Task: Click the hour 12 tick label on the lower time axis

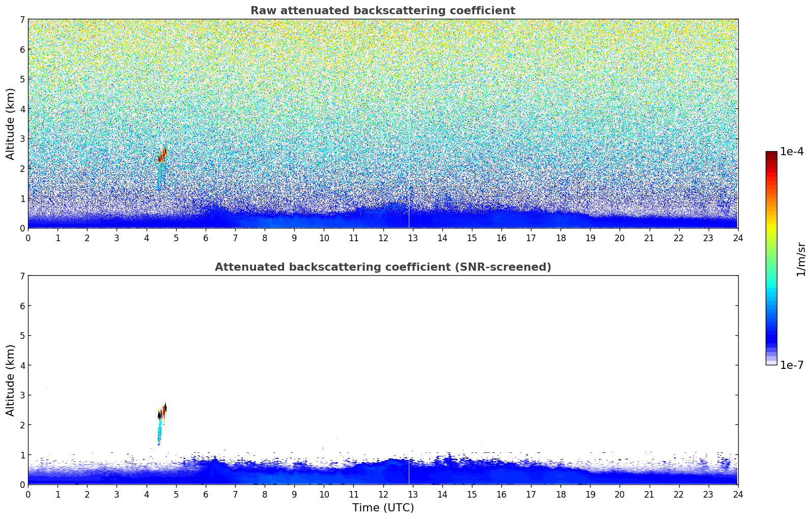Action: point(383,495)
